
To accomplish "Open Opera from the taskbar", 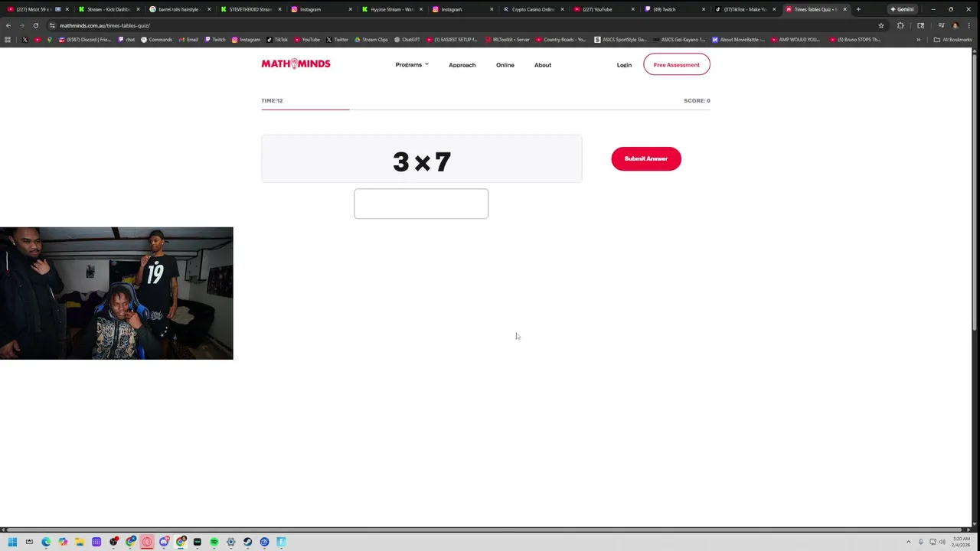I will click(x=147, y=542).
